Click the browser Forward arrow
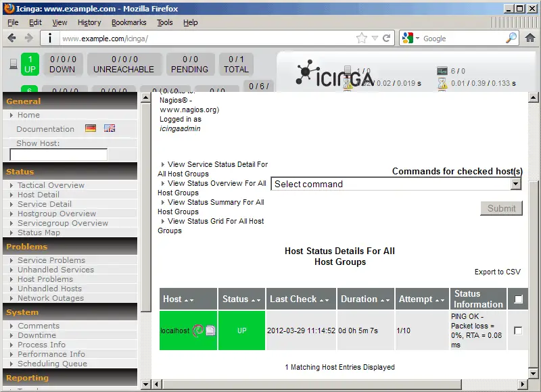The height and width of the screenshot is (392, 541). point(29,39)
